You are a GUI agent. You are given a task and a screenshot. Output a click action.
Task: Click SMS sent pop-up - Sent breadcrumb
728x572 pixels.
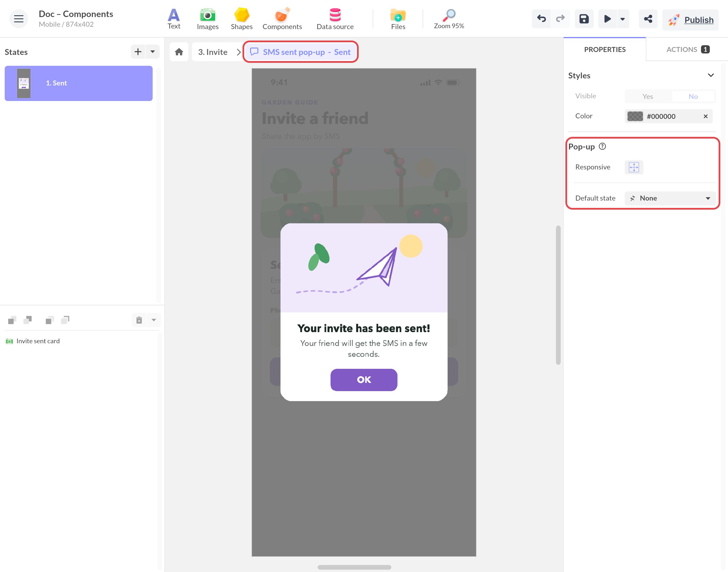click(301, 52)
